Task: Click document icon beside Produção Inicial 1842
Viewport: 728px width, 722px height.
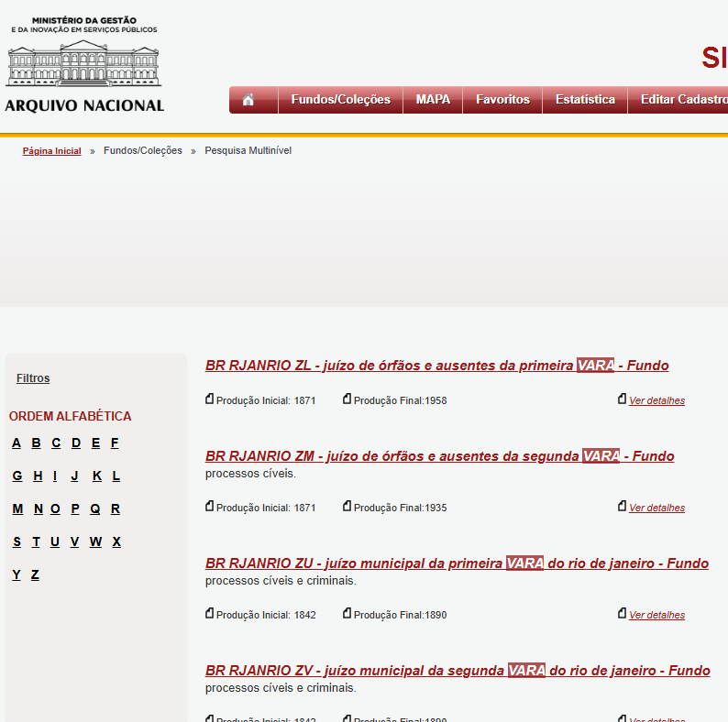Action: (x=209, y=614)
